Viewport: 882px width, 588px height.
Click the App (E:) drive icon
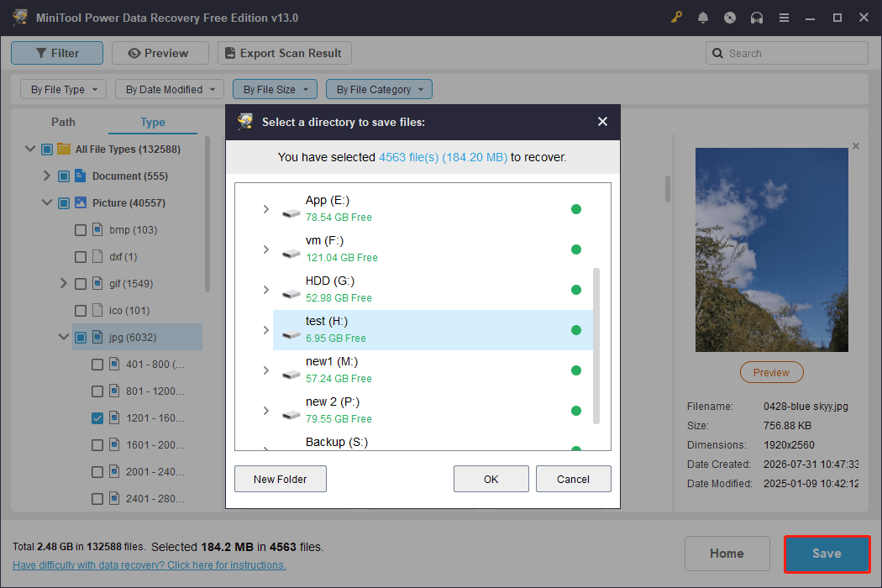[x=291, y=213]
